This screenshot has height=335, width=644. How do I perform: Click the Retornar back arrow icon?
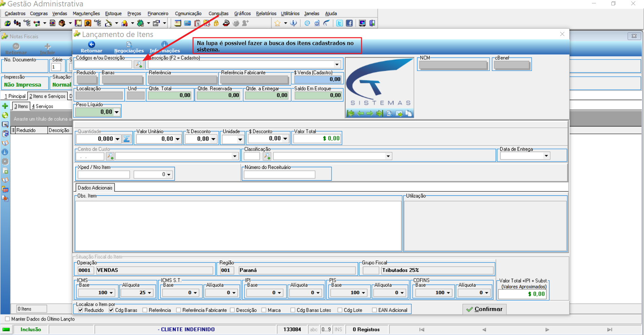coord(91,44)
